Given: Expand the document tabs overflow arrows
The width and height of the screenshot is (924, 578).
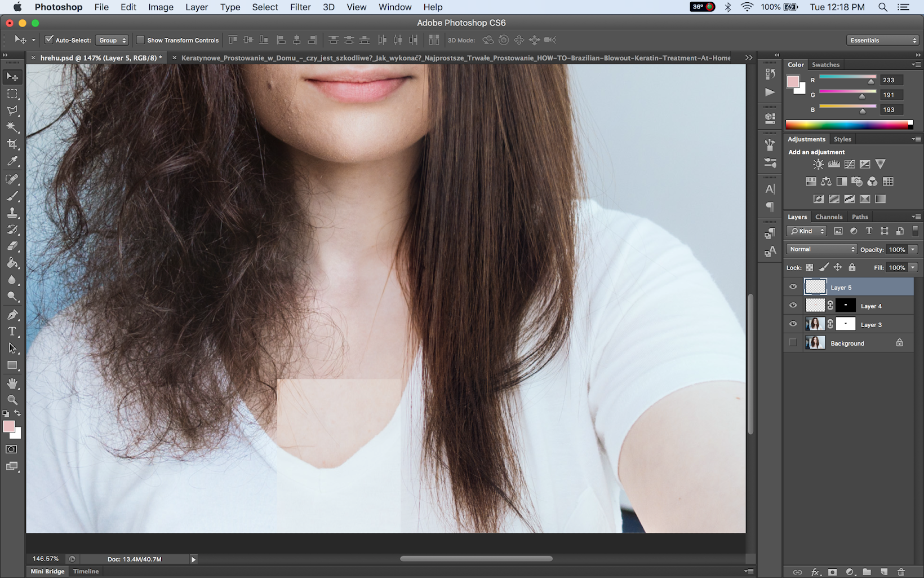Looking at the screenshot, I should tap(749, 58).
